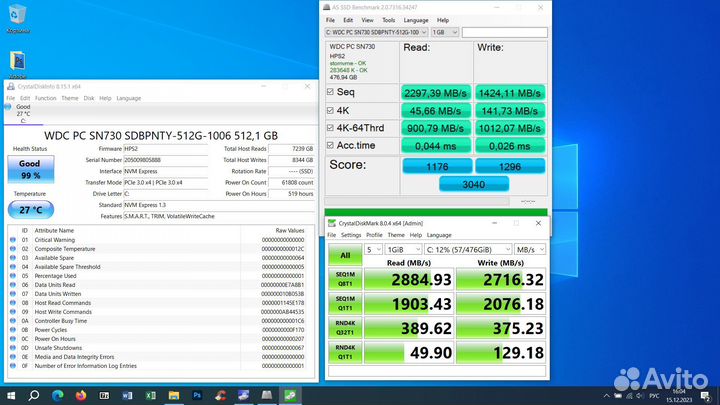Launch Firefox from the taskbar
The image size is (720, 405).
click(x=81, y=395)
